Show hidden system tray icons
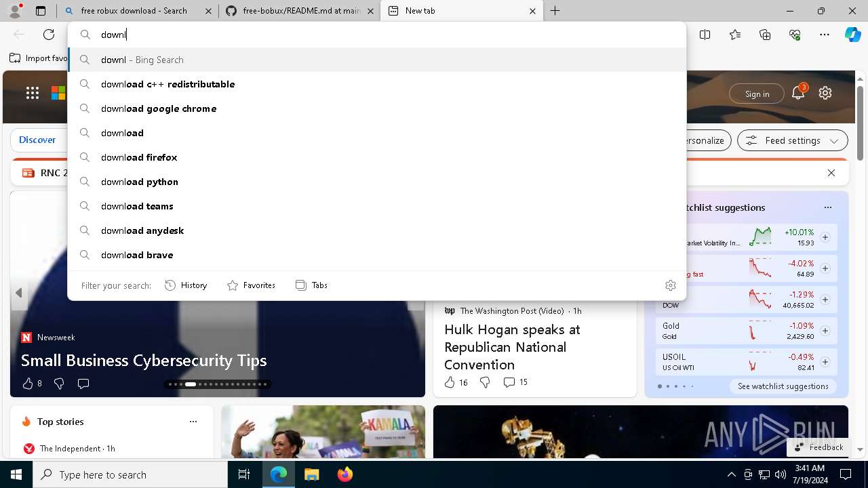This screenshot has height=488, width=868. click(732, 474)
